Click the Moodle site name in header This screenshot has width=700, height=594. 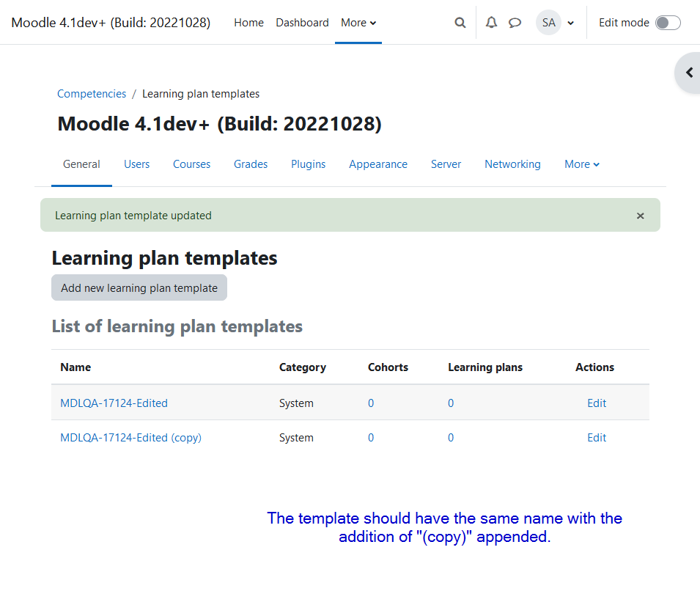111,23
